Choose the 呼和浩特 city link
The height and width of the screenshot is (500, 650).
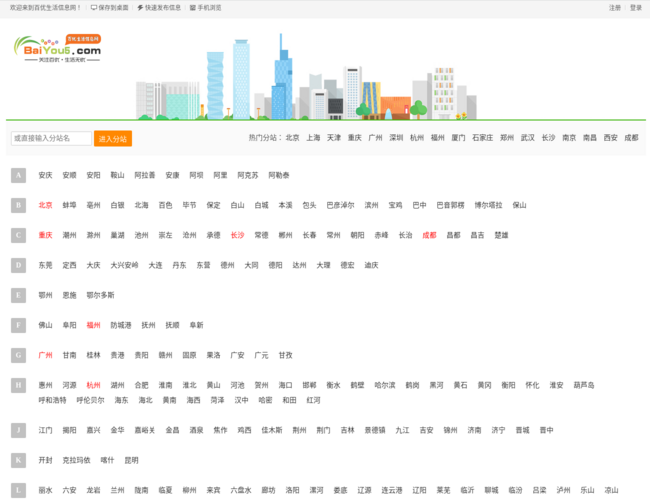[x=52, y=400]
